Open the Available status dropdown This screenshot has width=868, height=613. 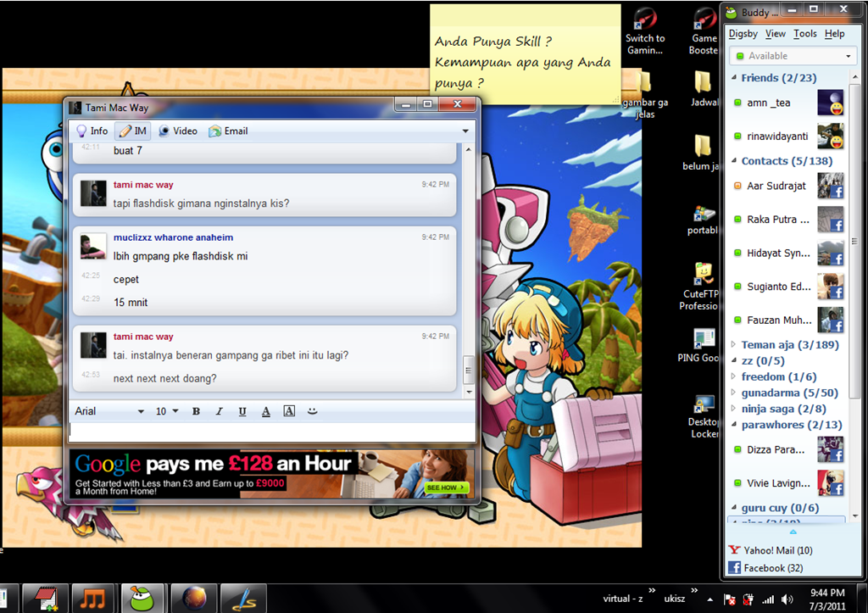(x=793, y=56)
